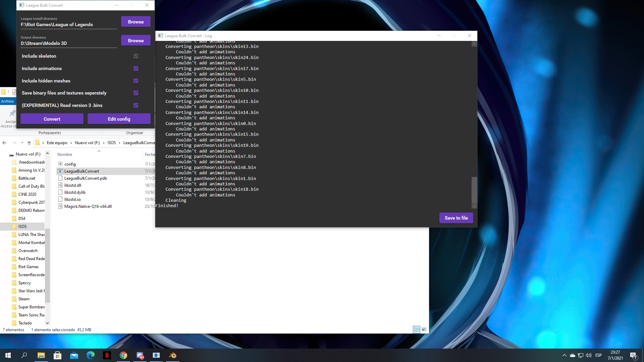Uncheck the Include animations option
Image resolution: width=644 pixels, height=362 pixels.
[136, 68]
